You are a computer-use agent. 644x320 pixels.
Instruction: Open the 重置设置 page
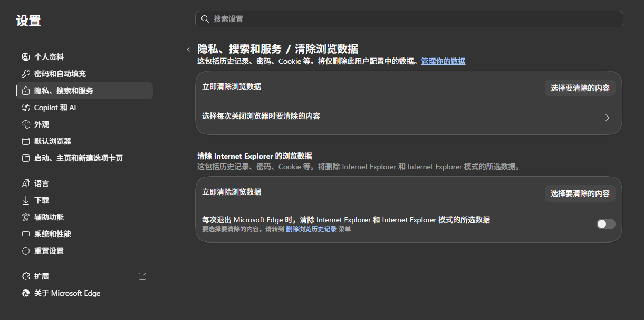84,251
